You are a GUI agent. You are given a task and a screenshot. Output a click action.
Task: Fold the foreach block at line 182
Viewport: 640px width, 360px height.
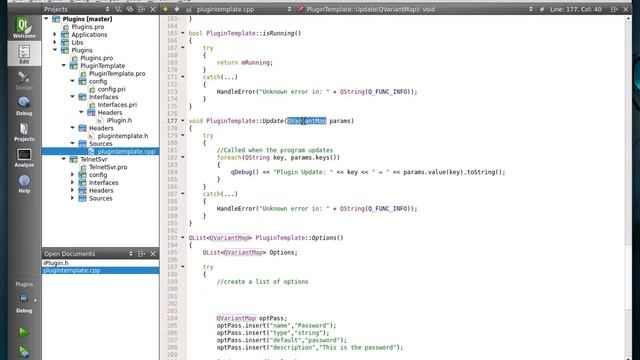click(182, 157)
